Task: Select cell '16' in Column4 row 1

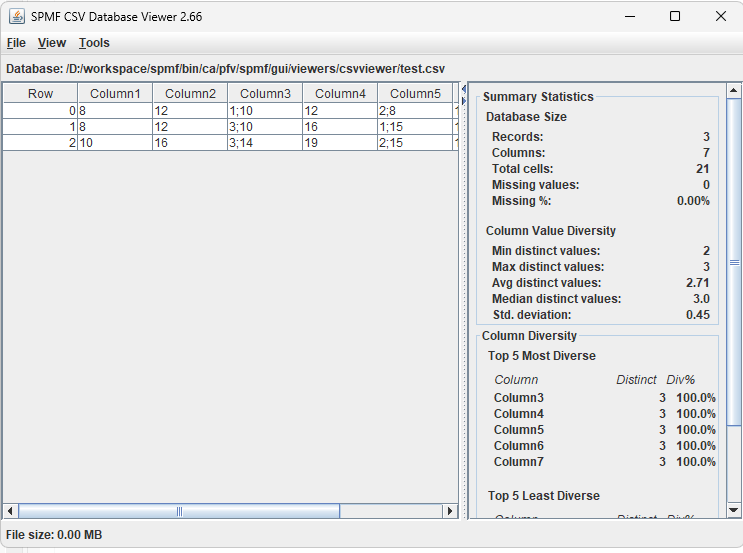Action: click(340, 127)
